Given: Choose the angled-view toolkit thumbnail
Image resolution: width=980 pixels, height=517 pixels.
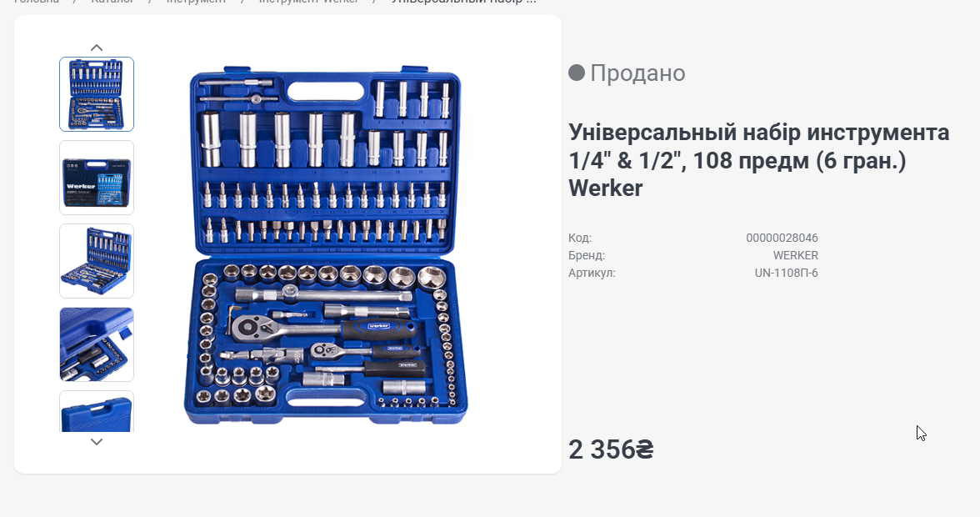Looking at the screenshot, I should tap(97, 261).
